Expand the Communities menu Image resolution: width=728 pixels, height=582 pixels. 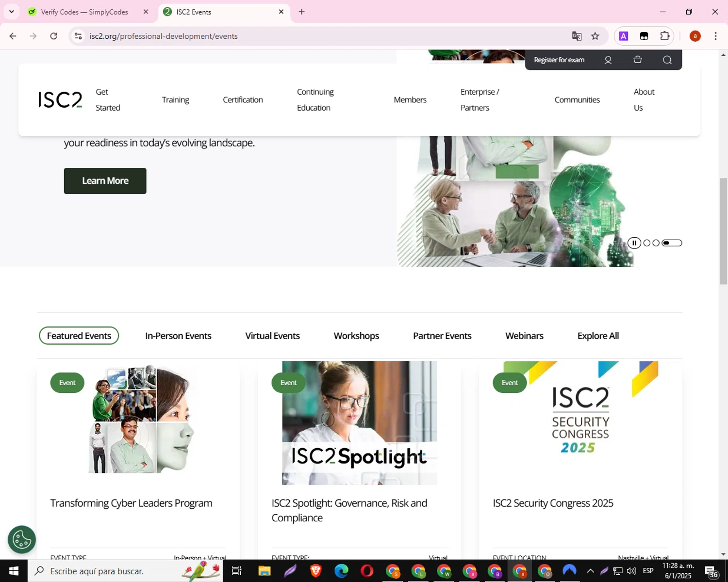click(577, 99)
